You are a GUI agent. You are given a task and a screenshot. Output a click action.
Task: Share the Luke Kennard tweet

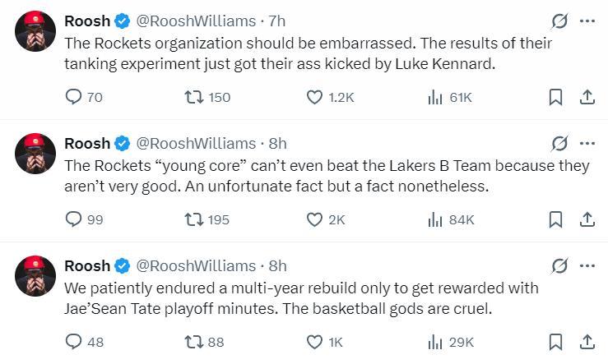coord(587,97)
